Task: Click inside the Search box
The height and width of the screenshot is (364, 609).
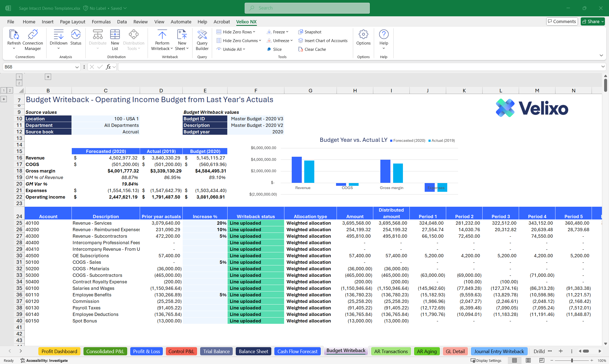Action: [x=307, y=8]
